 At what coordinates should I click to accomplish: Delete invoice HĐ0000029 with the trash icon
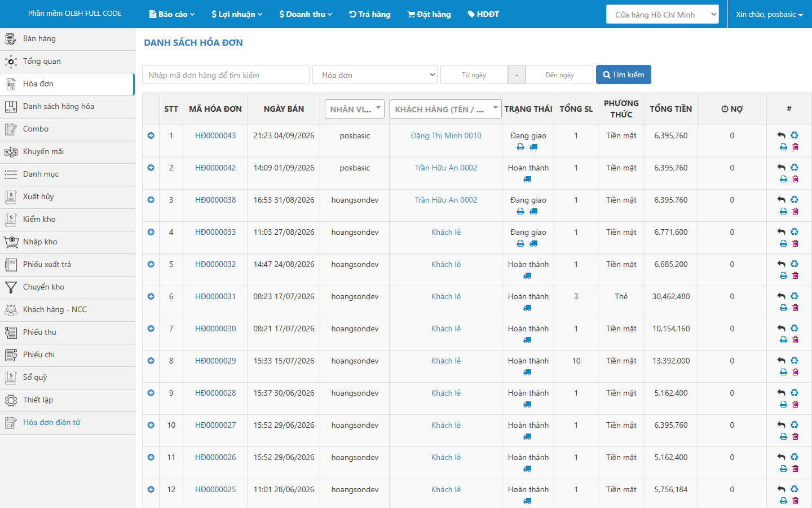click(796, 372)
